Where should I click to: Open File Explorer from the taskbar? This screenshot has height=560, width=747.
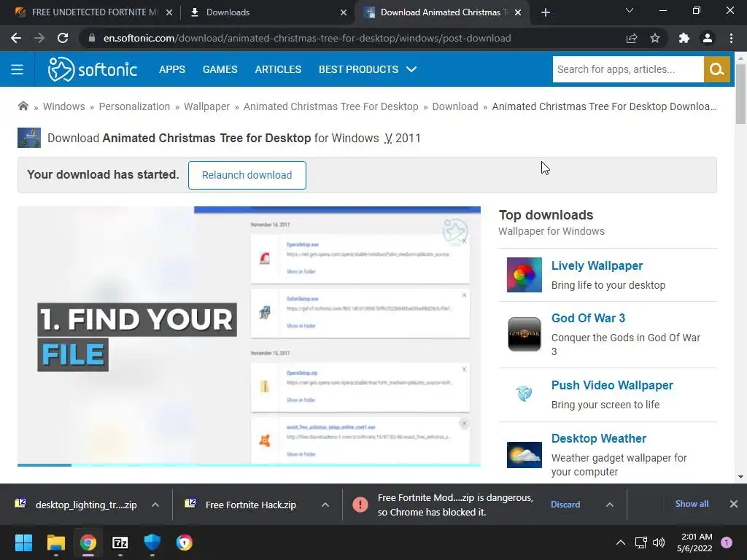(55, 542)
